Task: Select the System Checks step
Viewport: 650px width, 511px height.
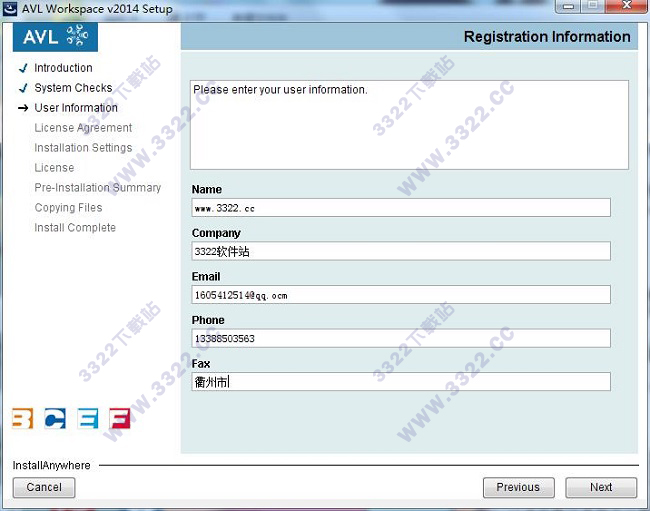Action: coord(73,88)
